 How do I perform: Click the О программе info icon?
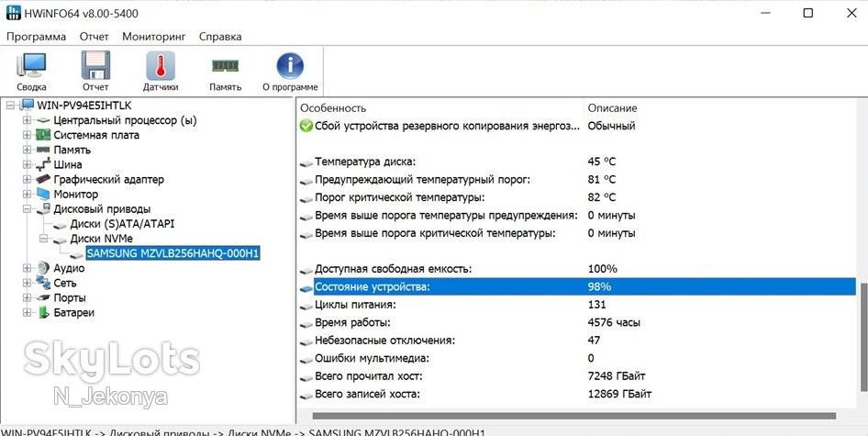click(x=290, y=71)
